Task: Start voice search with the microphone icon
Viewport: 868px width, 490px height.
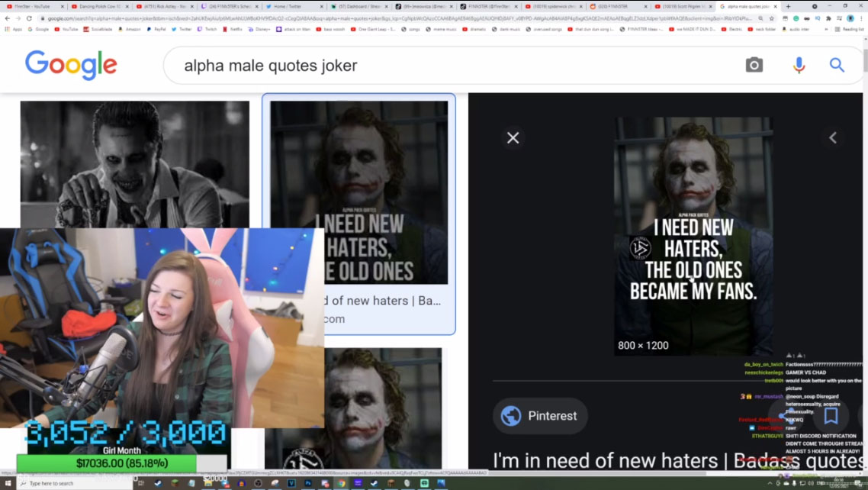Action: 799,66
